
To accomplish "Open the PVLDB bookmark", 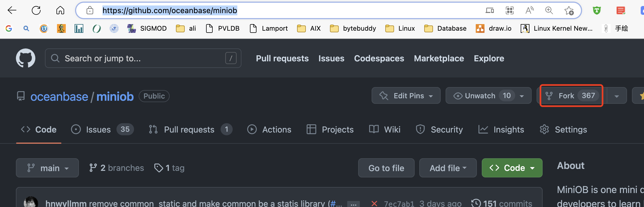I will [223, 28].
